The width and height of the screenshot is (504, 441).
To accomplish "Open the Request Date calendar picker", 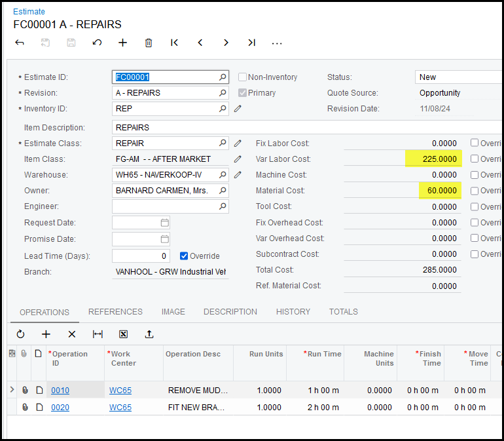I will pos(164,223).
